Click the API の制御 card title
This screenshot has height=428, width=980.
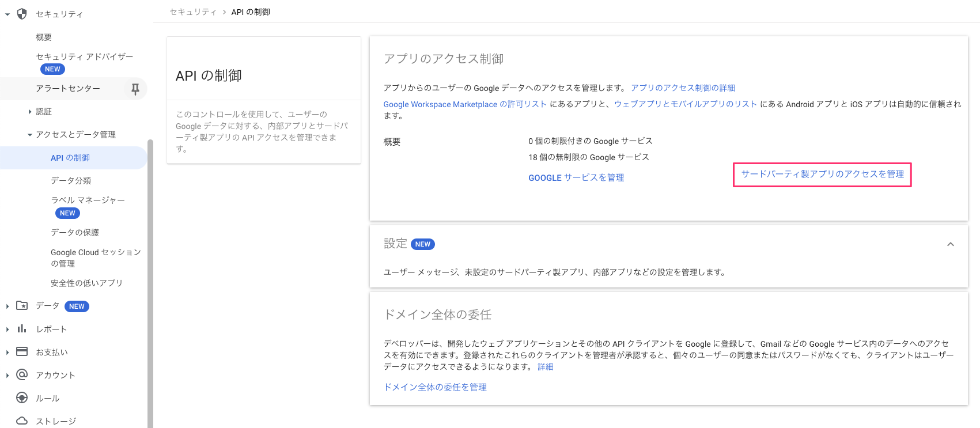209,75
